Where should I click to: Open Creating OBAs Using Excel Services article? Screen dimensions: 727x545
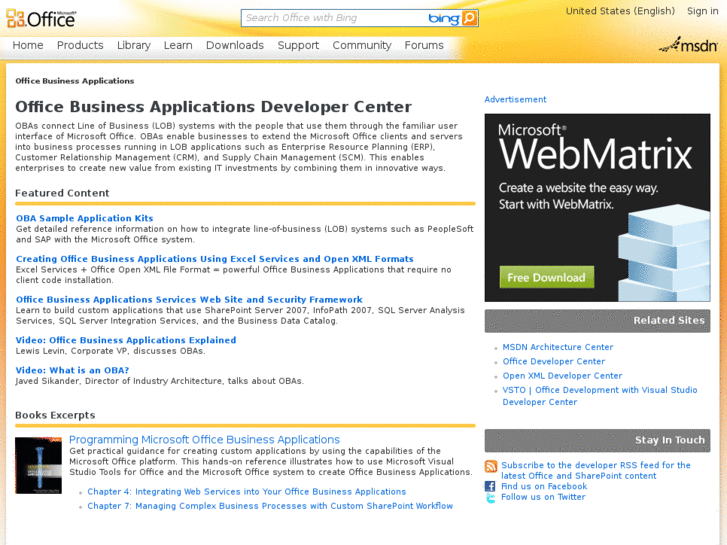pyautogui.click(x=215, y=259)
